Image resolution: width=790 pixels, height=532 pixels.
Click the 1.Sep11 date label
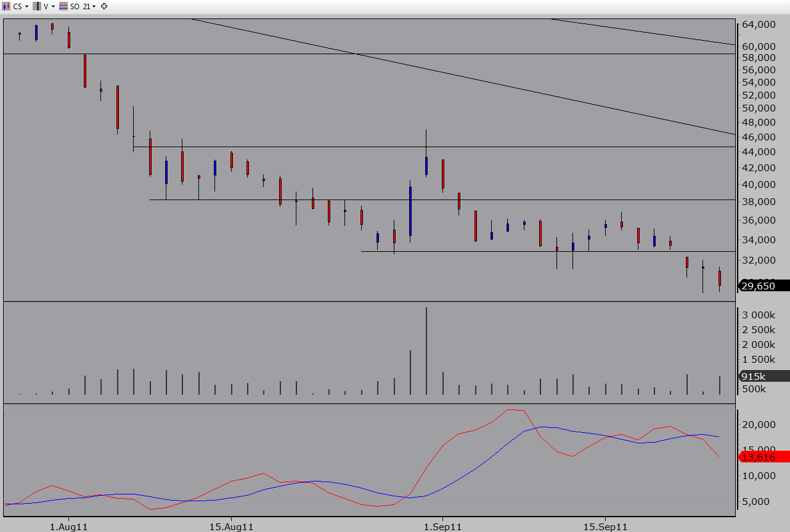tap(442, 527)
